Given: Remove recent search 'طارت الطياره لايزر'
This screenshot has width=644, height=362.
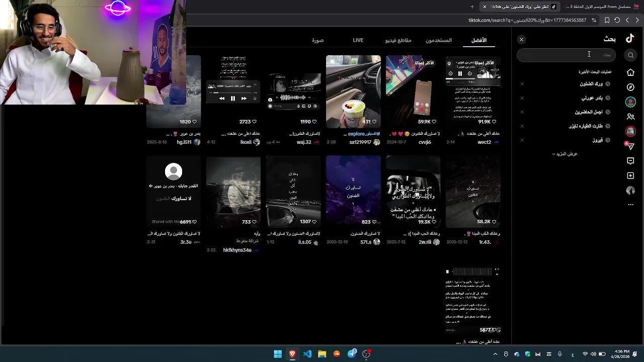Looking at the screenshot, I should pyautogui.click(x=522, y=126).
